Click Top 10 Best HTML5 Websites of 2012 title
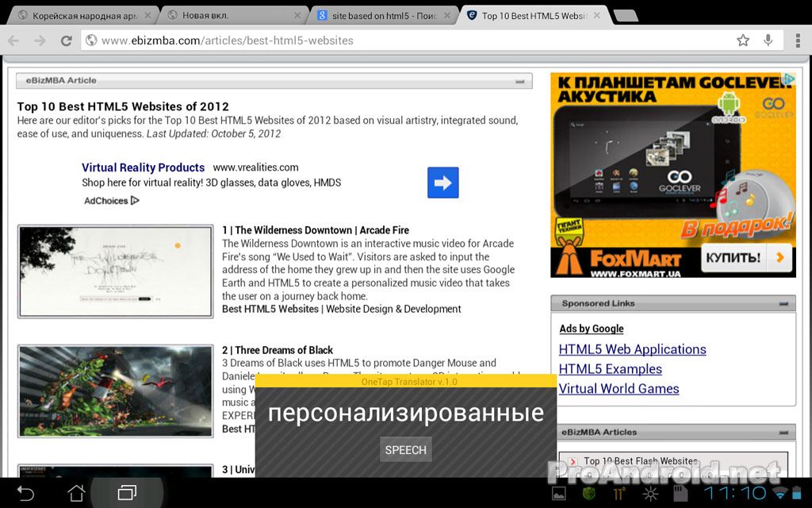Image resolution: width=812 pixels, height=508 pixels. click(x=123, y=107)
